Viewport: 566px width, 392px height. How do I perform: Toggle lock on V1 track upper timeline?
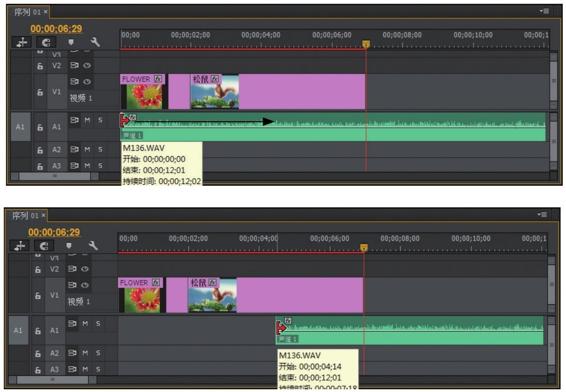pyautogui.click(x=40, y=92)
